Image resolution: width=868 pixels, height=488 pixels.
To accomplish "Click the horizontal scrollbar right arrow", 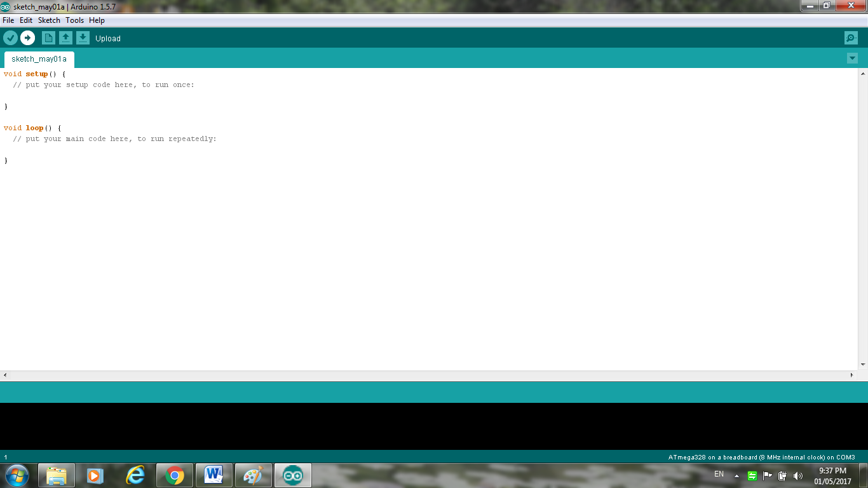I will 852,376.
